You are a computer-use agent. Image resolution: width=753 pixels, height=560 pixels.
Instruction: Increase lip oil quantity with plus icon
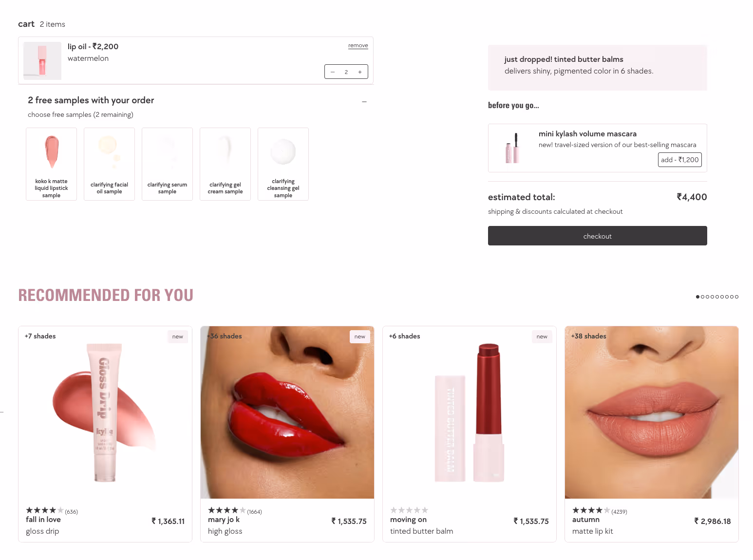(360, 72)
